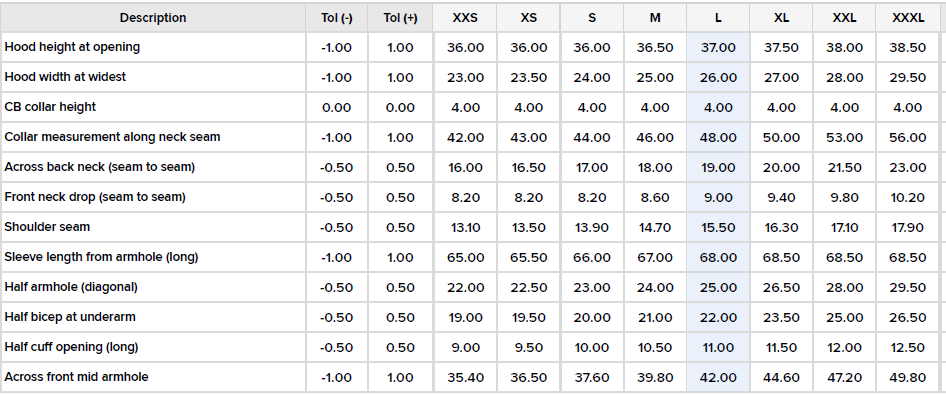Edit the L value 48.00 for collar measurement

[718, 138]
